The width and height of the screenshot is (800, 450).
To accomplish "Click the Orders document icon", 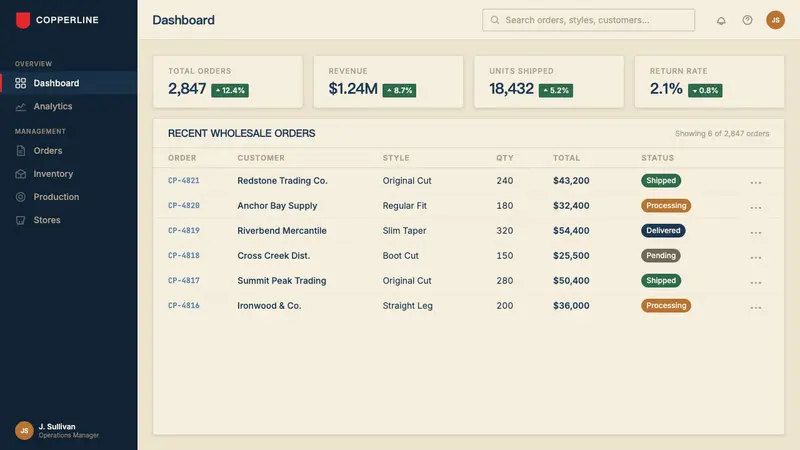I will coord(20,151).
